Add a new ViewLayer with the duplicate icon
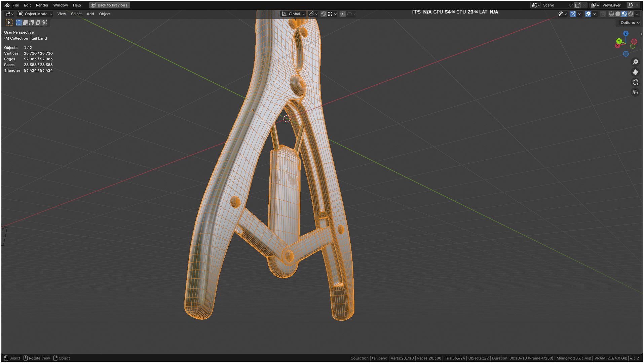Viewport: 644px width, 363px height. coord(630,5)
